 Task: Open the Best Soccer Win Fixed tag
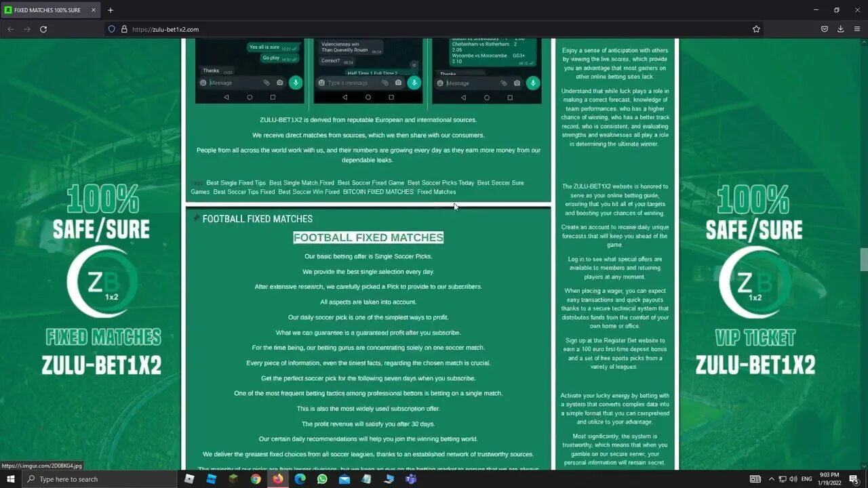pos(309,192)
